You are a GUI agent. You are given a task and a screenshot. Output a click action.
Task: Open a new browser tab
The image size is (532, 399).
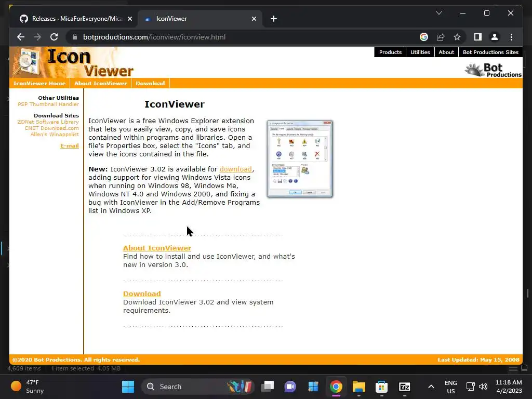click(x=274, y=19)
